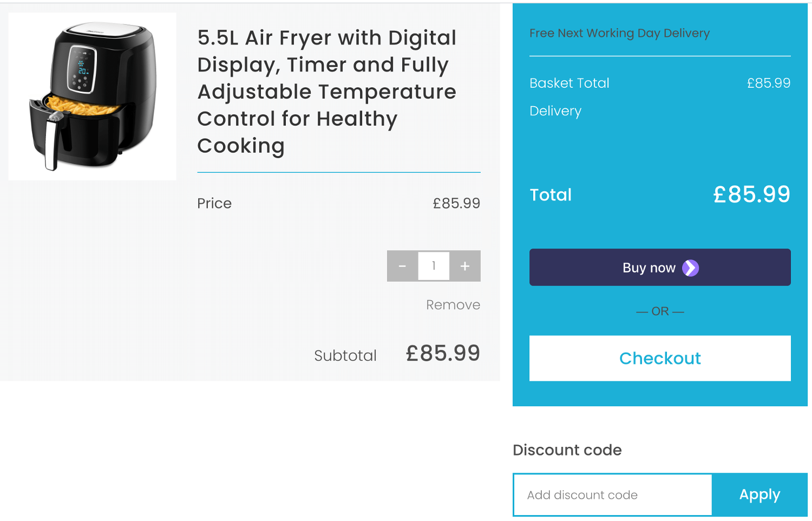Click the minus icon to decrease quantity
The height and width of the screenshot is (521, 812).
(402, 266)
